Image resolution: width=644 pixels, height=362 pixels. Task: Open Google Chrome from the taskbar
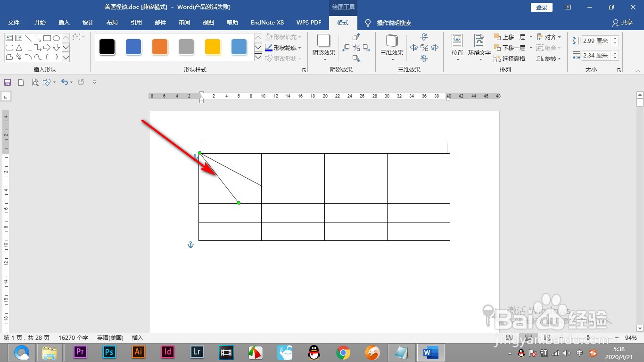click(343, 352)
